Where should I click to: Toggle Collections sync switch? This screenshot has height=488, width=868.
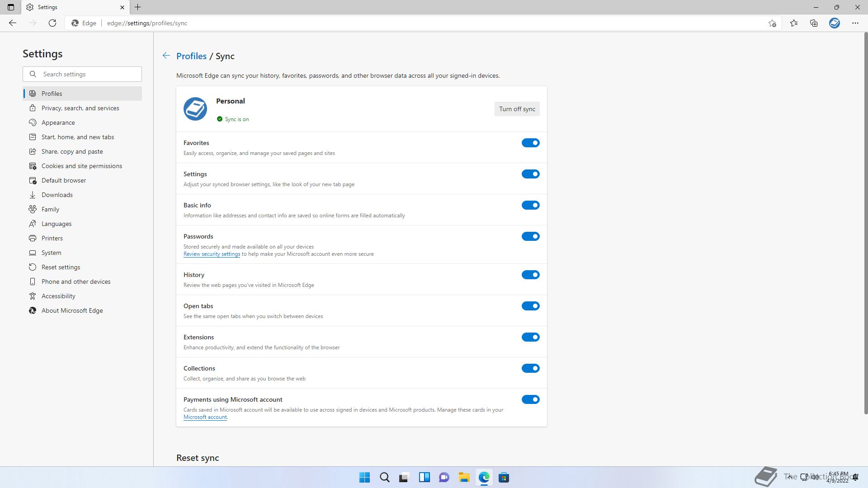[531, 368]
